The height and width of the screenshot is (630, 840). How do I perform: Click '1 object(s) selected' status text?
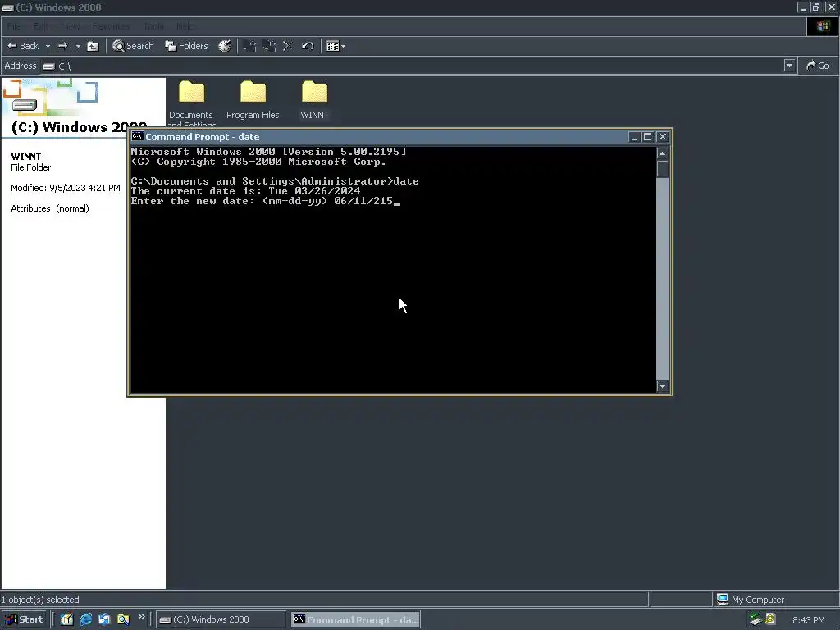[x=40, y=600]
